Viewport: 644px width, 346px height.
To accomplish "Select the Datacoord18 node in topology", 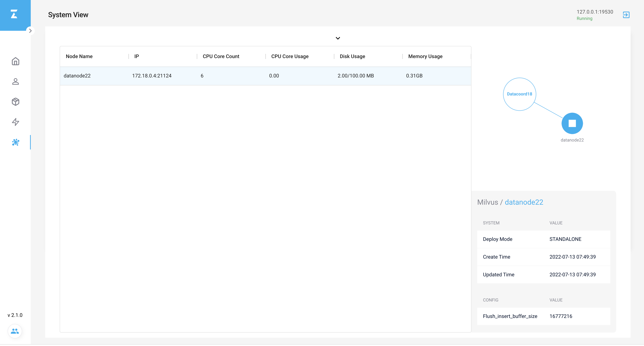I will [x=519, y=94].
